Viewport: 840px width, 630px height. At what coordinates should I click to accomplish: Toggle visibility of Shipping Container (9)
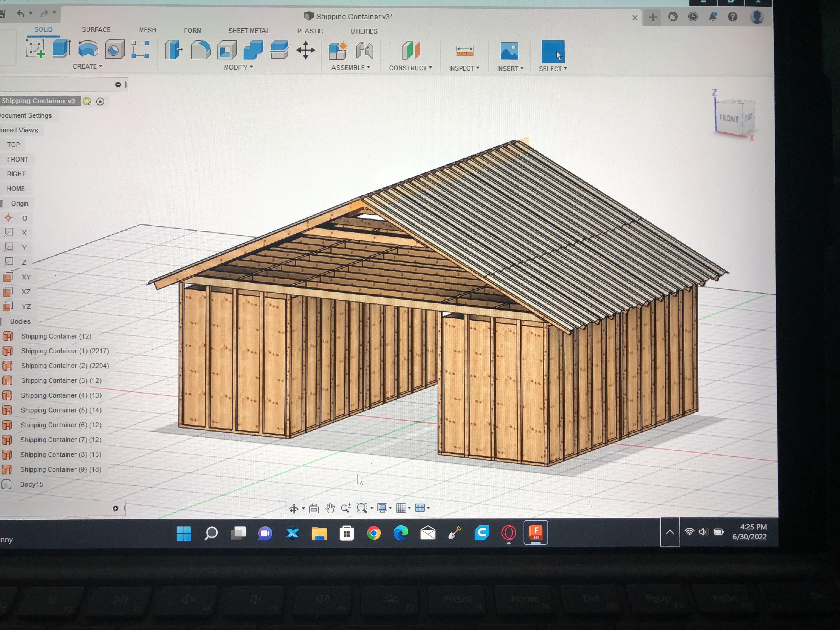click(x=7, y=469)
